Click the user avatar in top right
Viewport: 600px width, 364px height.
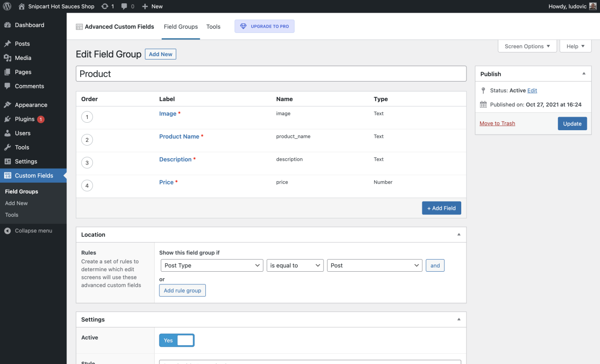pos(592,7)
